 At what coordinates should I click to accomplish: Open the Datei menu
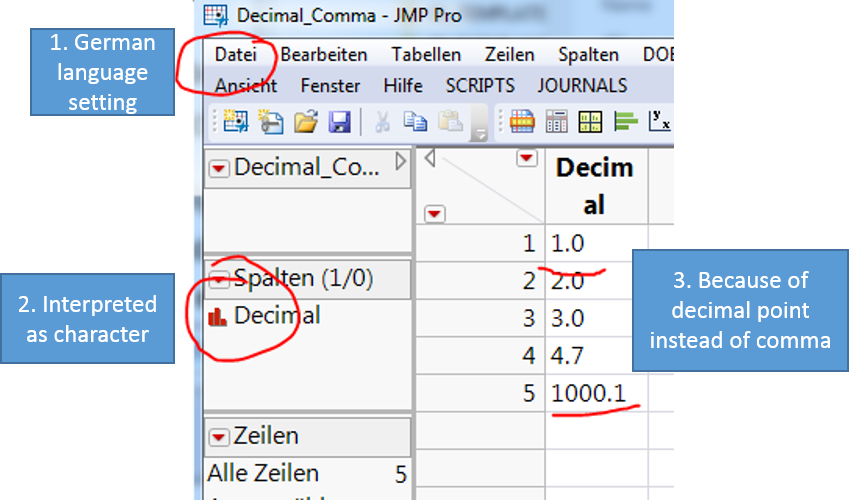[236, 55]
